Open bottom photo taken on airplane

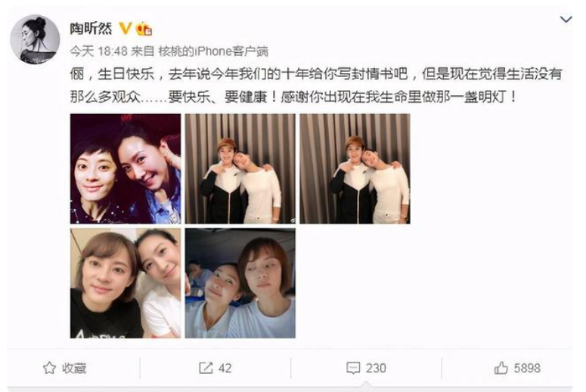tap(240, 283)
